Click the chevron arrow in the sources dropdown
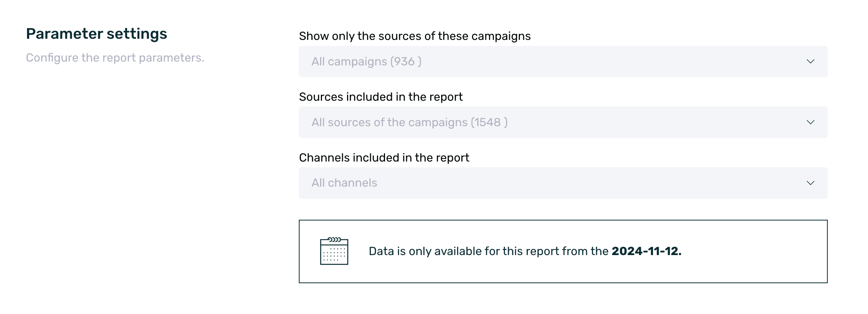 [x=810, y=122]
